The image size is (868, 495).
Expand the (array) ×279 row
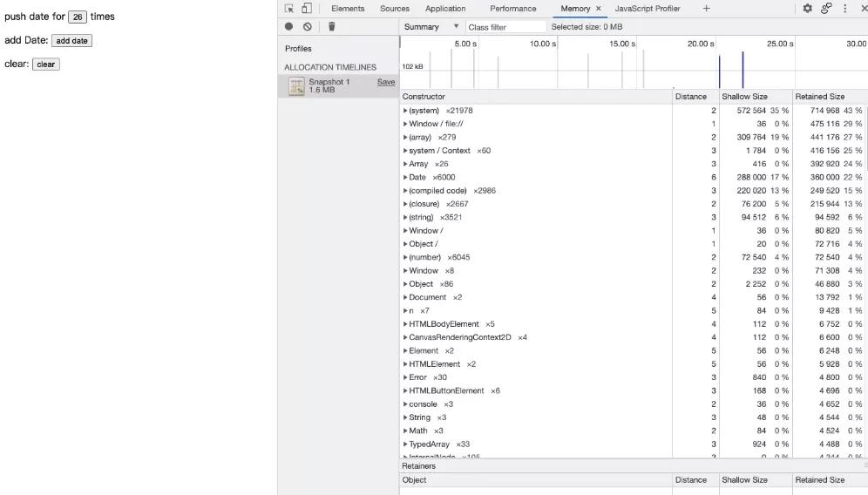405,138
